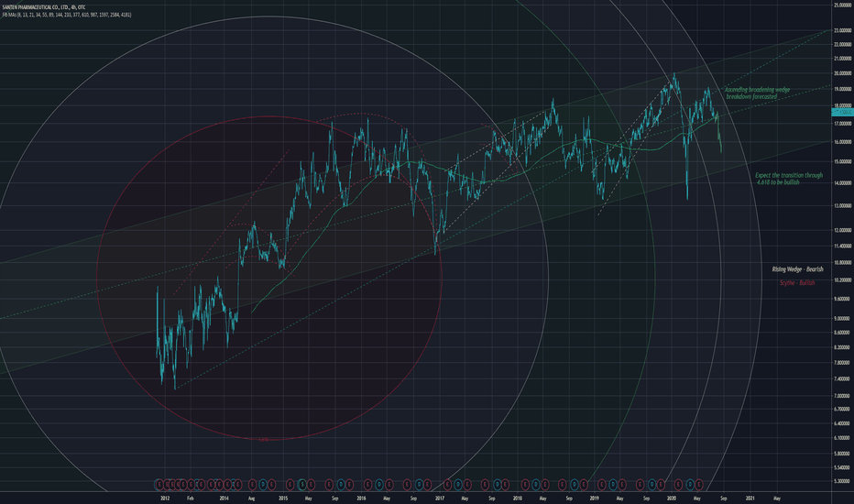Click the 25.000000 price axis label
Image resolution: width=854 pixels, height=504 pixels.
coord(843,5)
